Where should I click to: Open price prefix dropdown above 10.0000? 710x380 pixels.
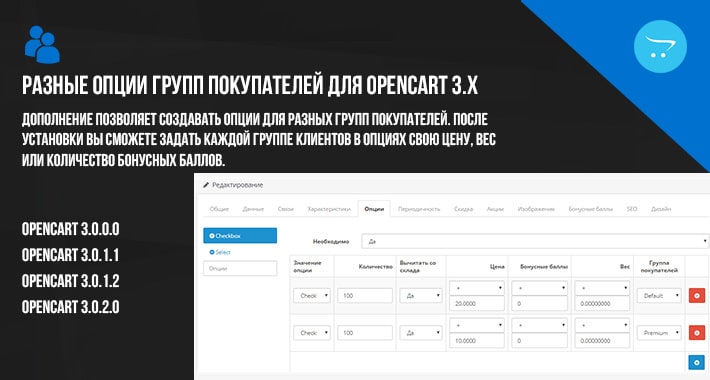coord(477,325)
